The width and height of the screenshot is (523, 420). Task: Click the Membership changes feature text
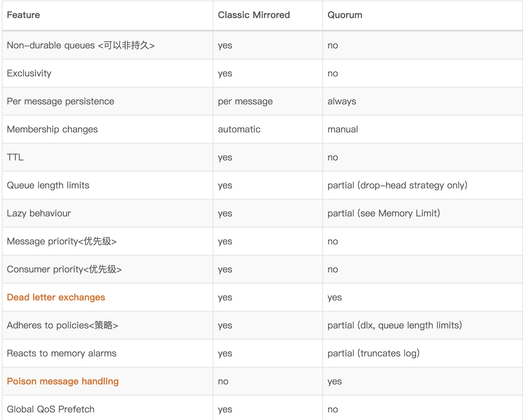pos(52,129)
